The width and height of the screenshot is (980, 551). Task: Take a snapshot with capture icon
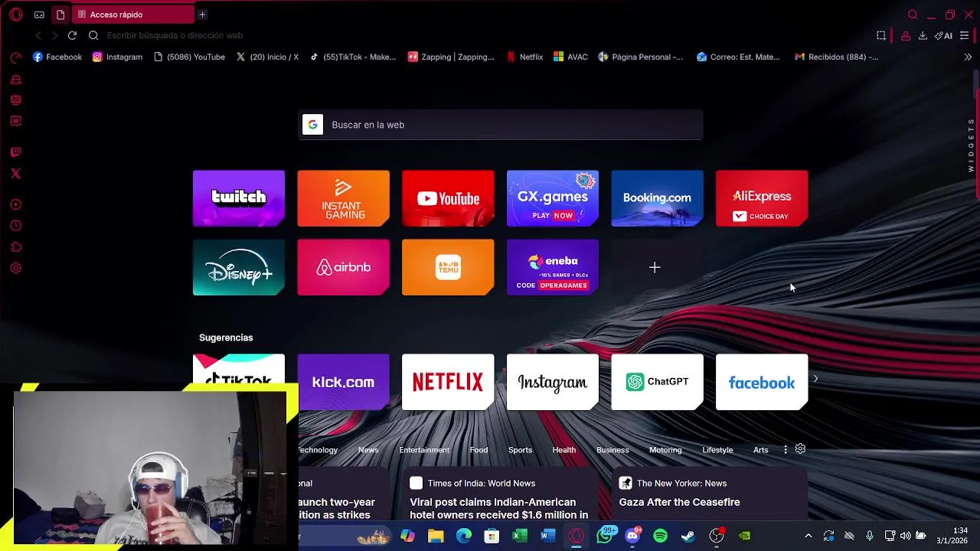tap(881, 35)
